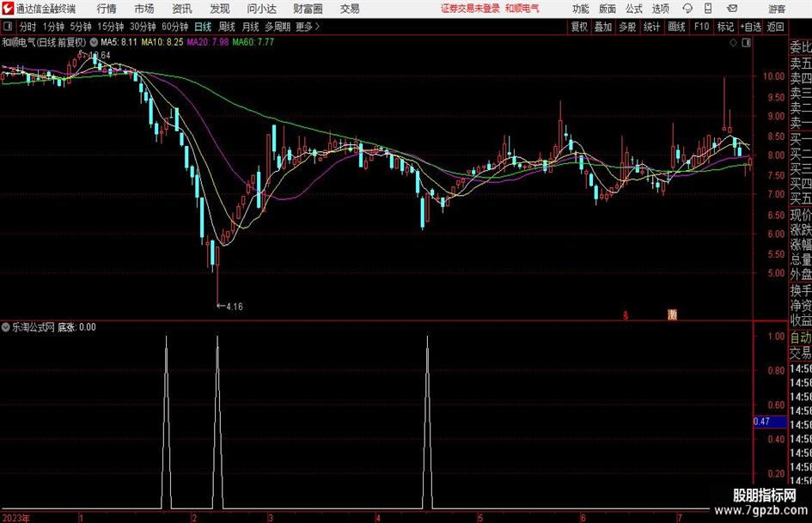Screen dimensions: 812x523
Task: Open dropdown beside 和顺电气 chart title
Action: [94, 42]
